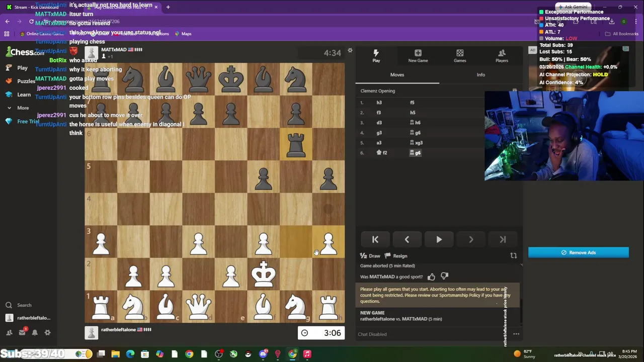Open ratherbleftalone avatar below board
Viewport: 644px width, 362px height.
[91, 333]
